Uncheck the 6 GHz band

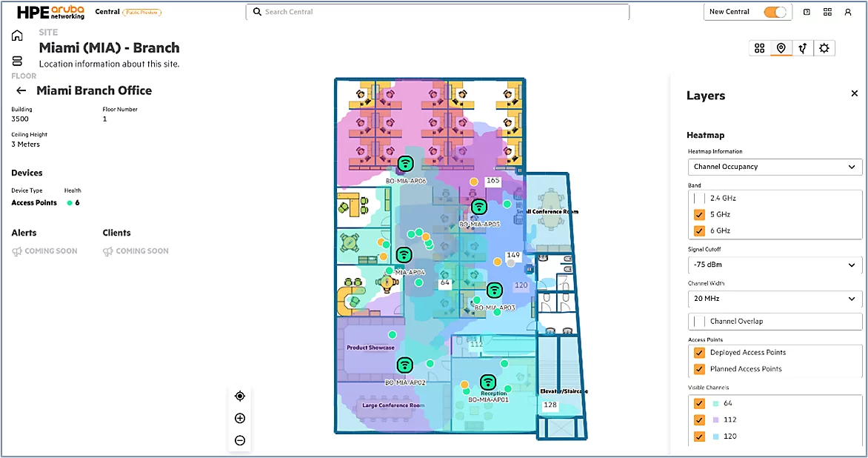(x=699, y=230)
